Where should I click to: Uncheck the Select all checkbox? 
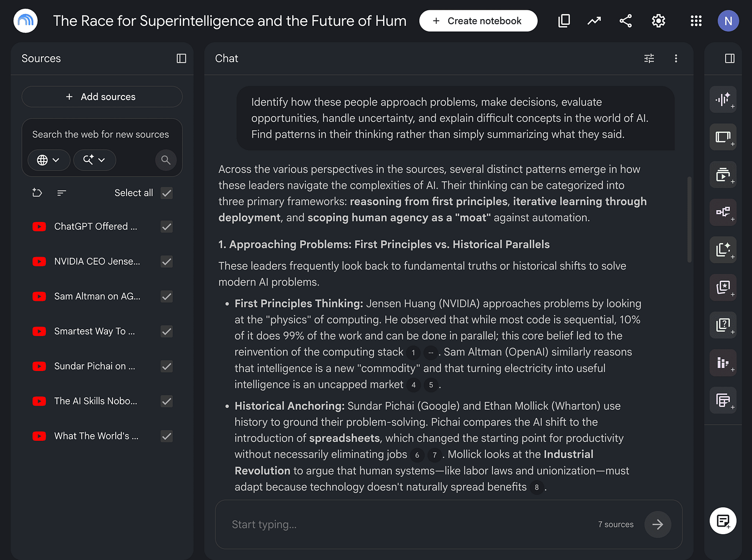pyautogui.click(x=166, y=193)
